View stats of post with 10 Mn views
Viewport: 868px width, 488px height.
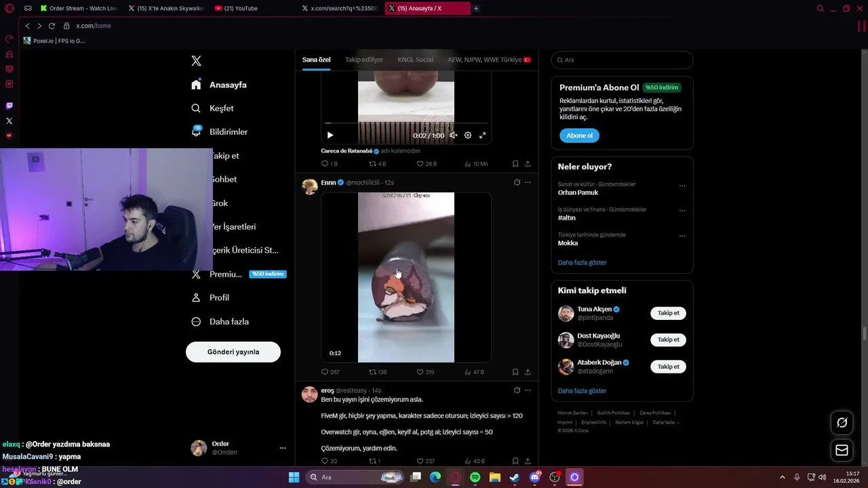476,164
